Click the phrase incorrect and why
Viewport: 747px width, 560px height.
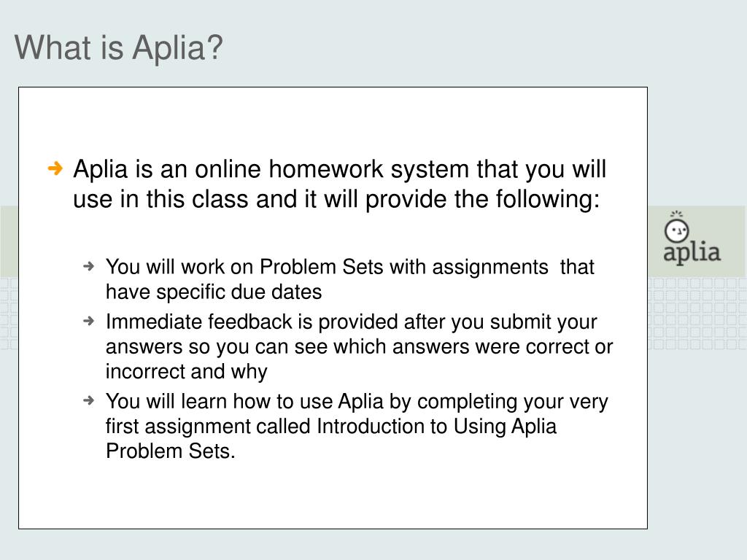186,371
